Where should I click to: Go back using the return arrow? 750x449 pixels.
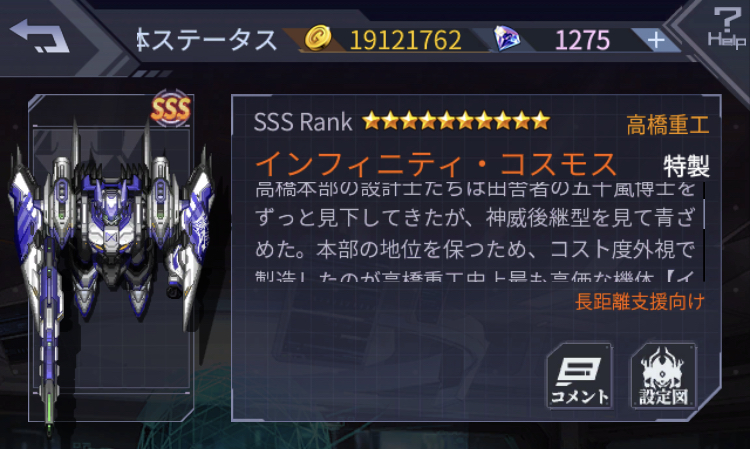coord(40,36)
